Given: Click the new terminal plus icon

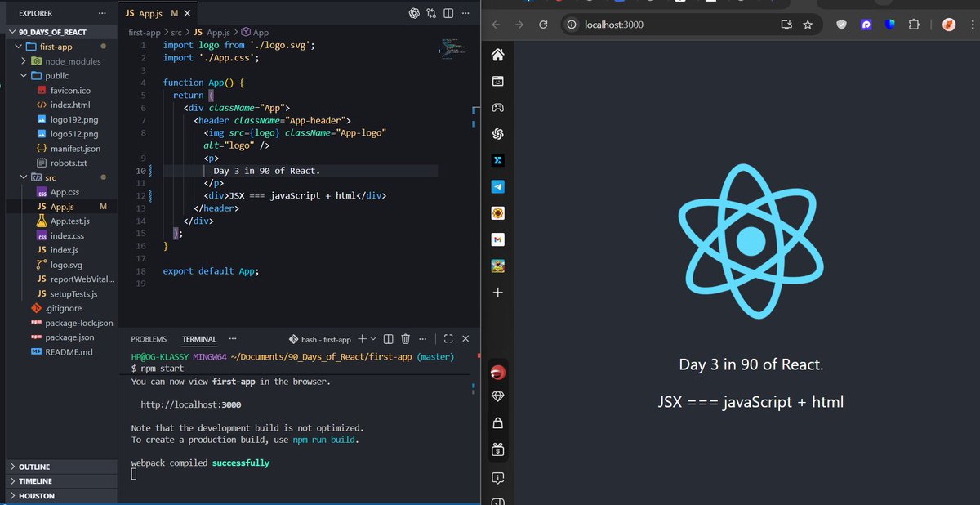Looking at the screenshot, I should tap(363, 339).
